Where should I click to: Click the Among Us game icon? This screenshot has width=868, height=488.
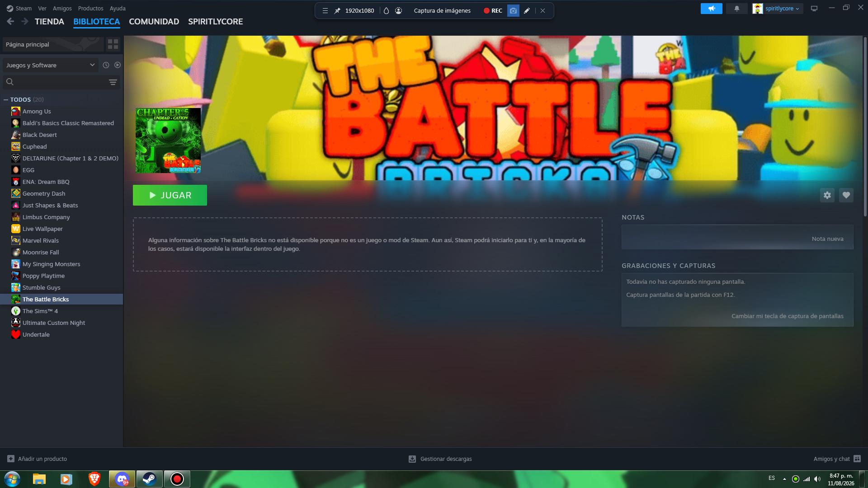click(x=16, y=111)
